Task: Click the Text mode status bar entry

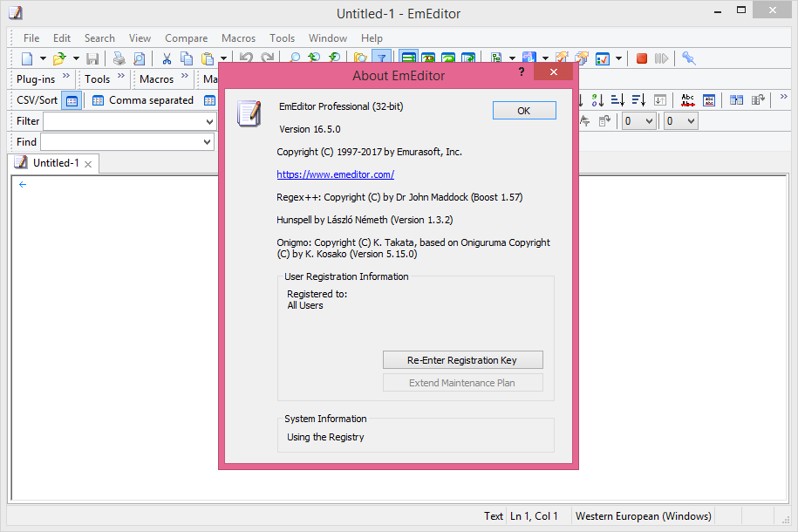Action: (x=493, y=516)
